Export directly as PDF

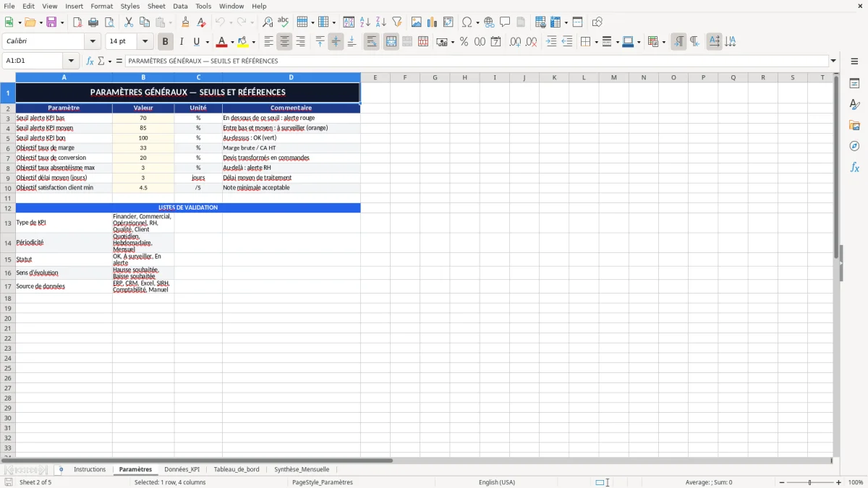(x=77, y=22)
